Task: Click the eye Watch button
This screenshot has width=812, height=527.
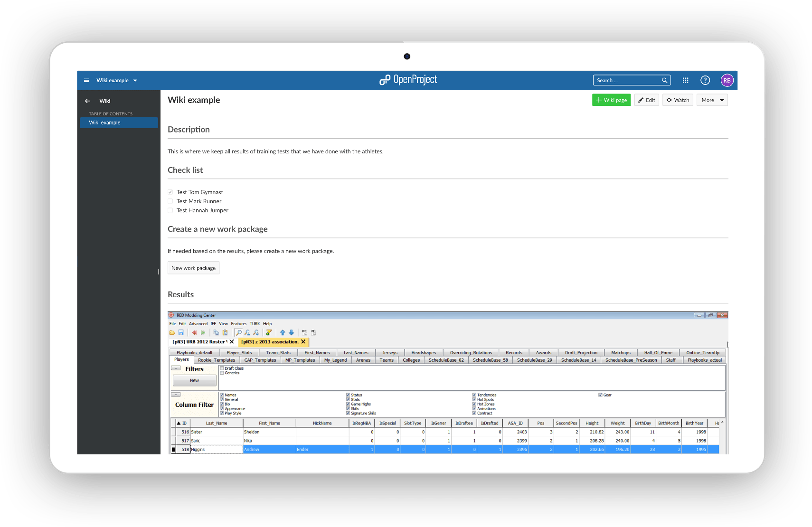Action: click(678, 100)
